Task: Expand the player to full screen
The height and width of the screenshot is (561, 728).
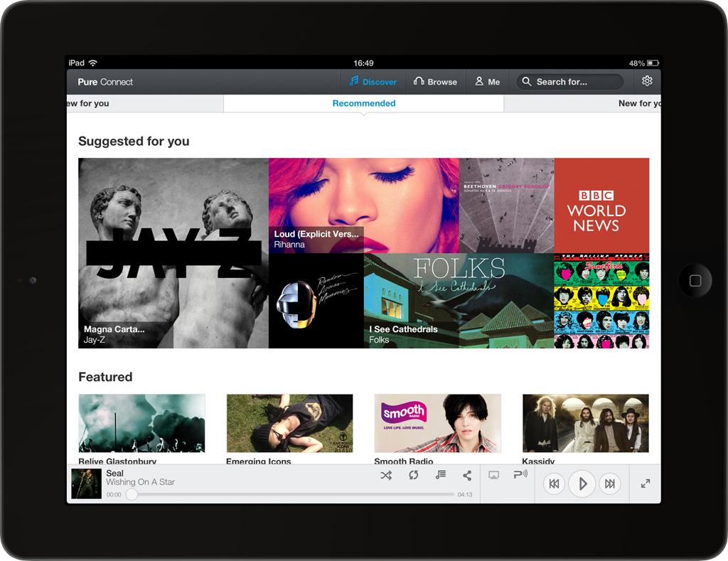Action: click(x=646, y=484)
